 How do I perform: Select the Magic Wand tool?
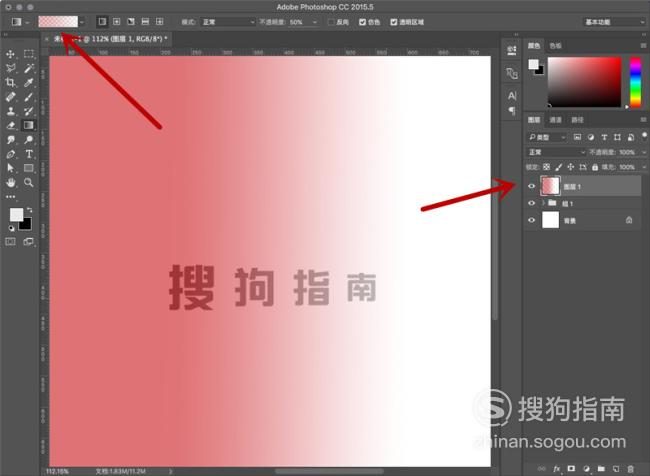29,68
